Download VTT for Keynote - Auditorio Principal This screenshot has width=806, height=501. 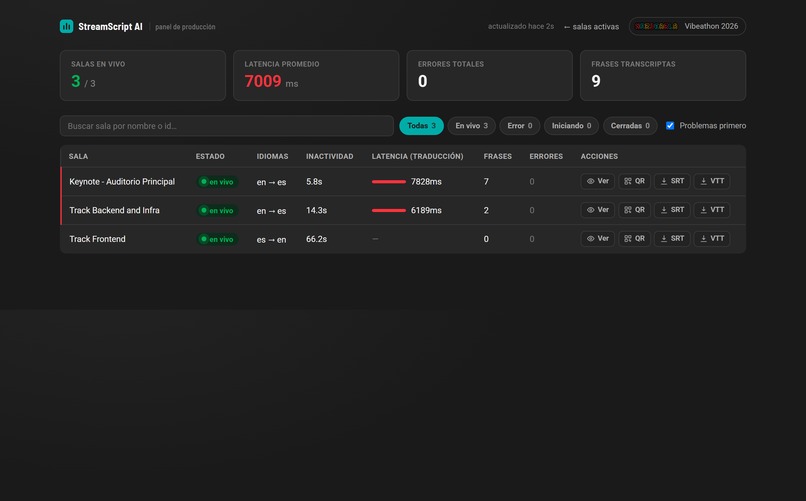pyautogui.click(x=712, y=181)
